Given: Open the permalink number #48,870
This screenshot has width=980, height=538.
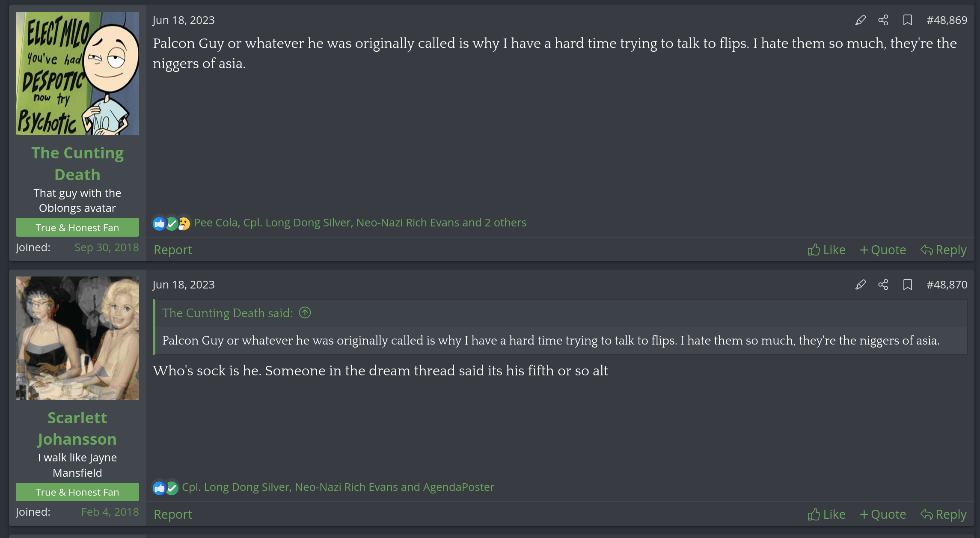Looking at the screenshot, I should click(947, 285).
